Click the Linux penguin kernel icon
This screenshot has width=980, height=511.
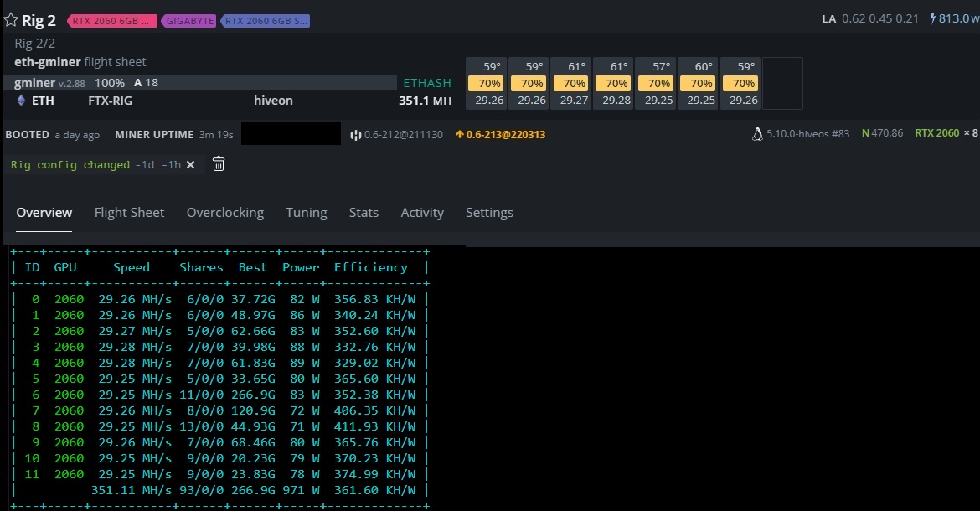click(x=756, y=132)
